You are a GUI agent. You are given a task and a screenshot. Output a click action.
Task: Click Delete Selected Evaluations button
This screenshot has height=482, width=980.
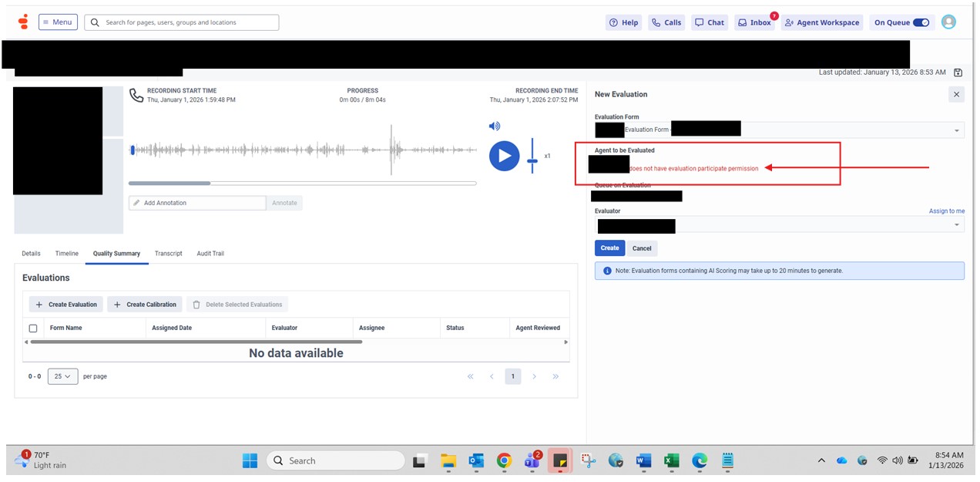pos(237,305)
